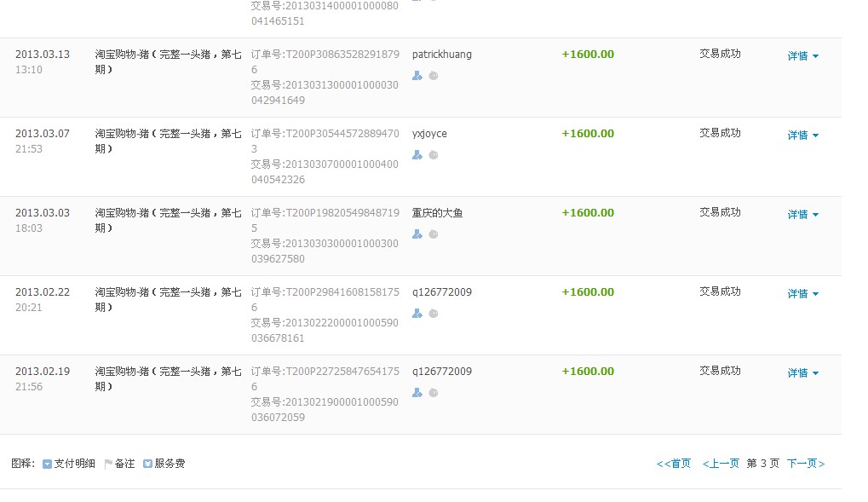
Task: Go to previous page via 上一页
Action: pos(721,464)
